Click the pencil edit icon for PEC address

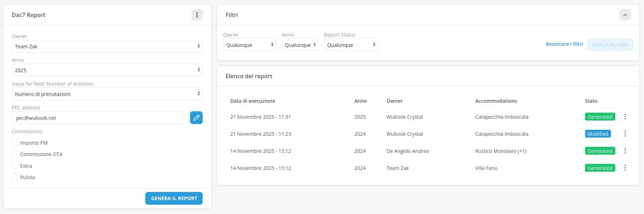pos(196,118)
